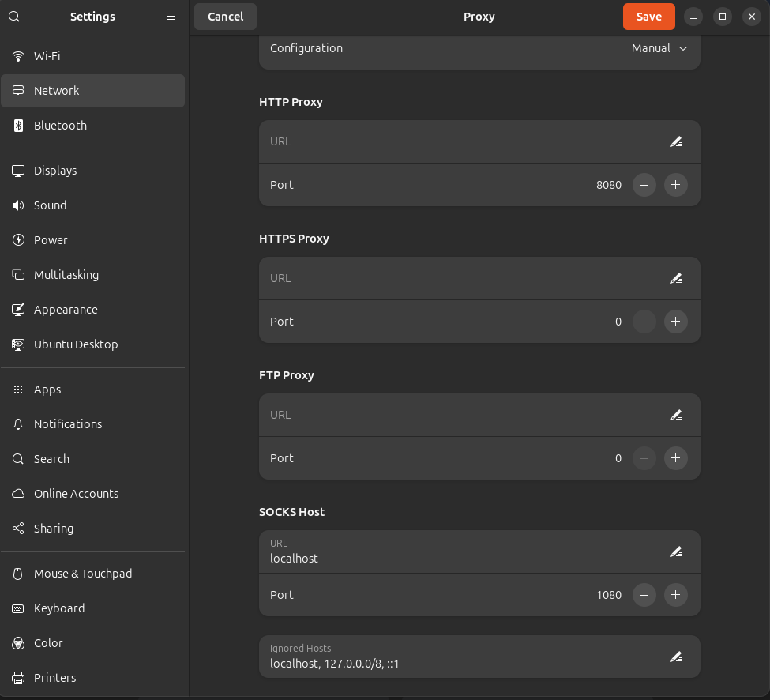Click the SOCKS Host URL field with localhost
Image resolution: width=770 pixels, height=700 pixels.
[458, 552]
